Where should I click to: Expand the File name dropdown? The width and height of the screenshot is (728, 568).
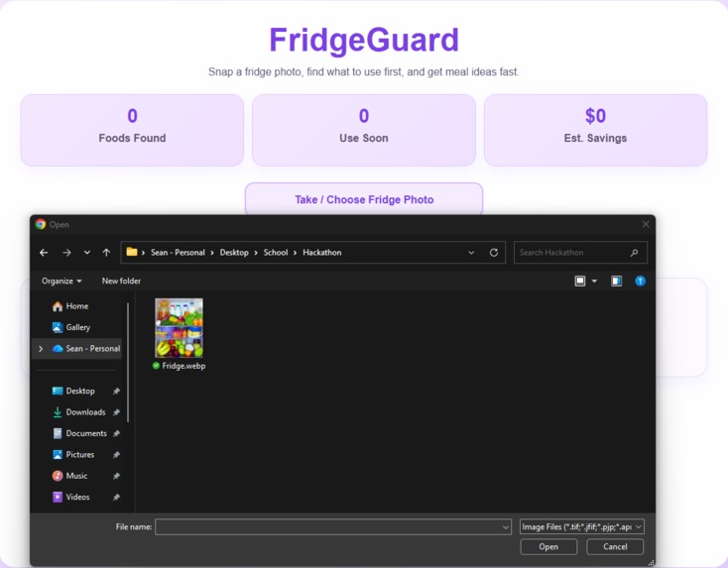[506, 527]
